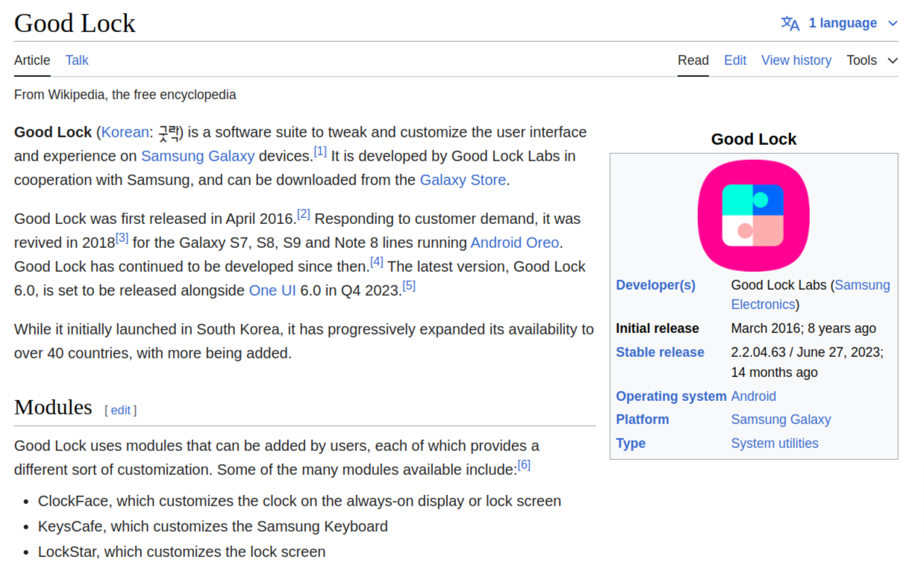Click the Good Lock page title
924x566 pixels.
click(75, 23)
